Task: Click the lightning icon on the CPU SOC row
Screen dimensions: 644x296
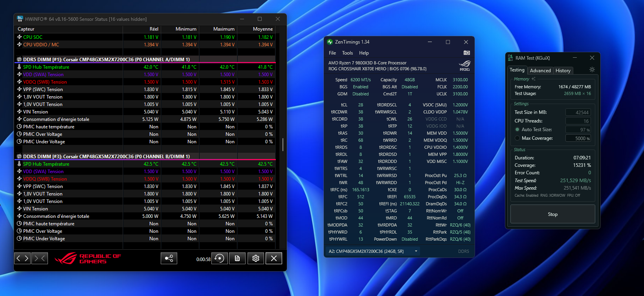Action: click(x=19, y=37)
